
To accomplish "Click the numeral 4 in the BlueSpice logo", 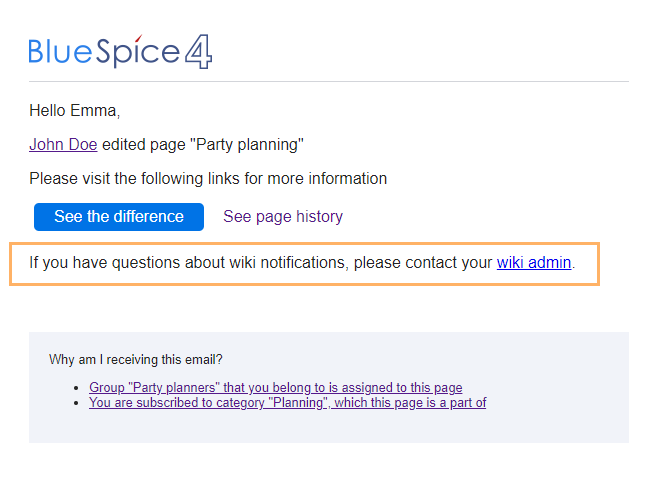I will [x=197, y=52].
